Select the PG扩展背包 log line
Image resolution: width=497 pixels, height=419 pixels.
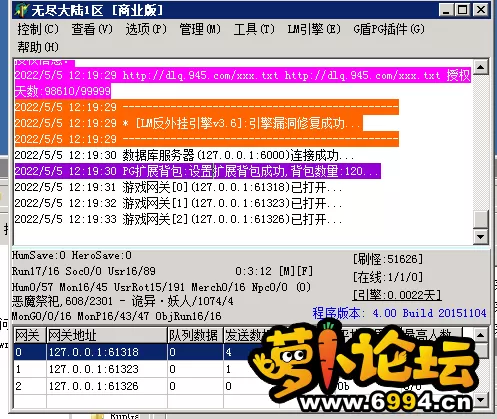(198, 171)
